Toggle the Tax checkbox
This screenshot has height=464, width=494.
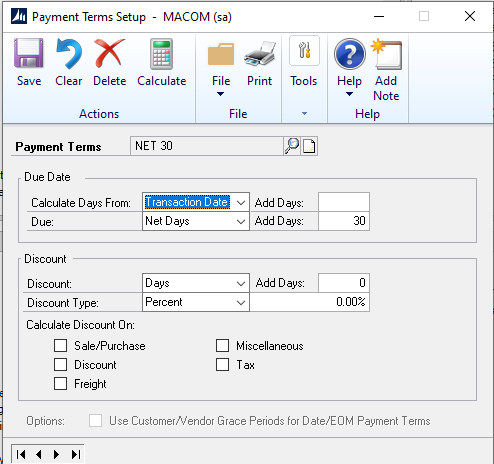pos(222,364)
